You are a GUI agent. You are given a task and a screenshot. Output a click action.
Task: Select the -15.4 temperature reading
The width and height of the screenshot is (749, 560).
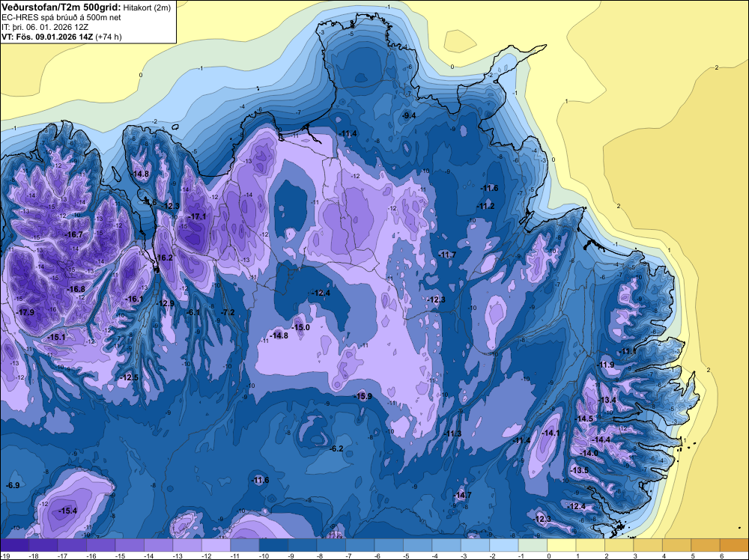(67, 511)
